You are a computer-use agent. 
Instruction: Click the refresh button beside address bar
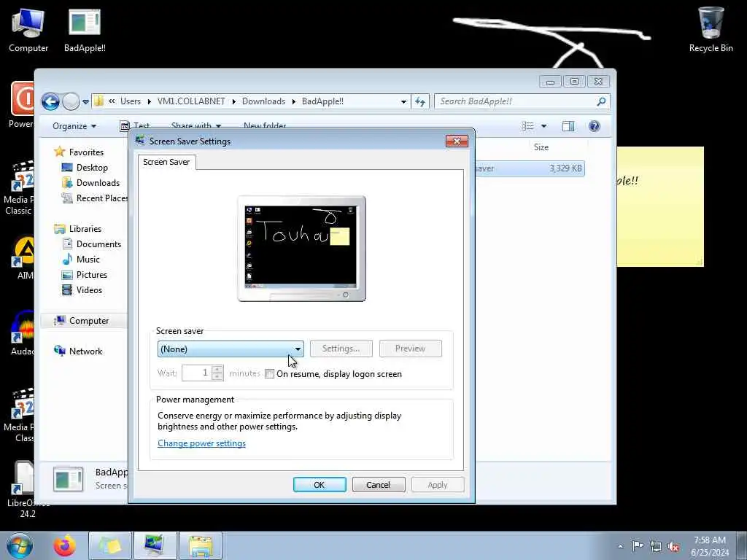coord(420,101)
